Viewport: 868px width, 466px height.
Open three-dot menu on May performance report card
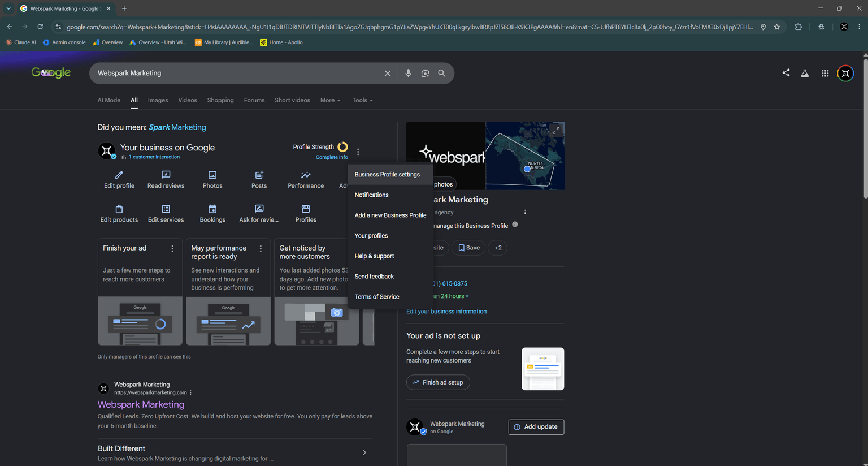(261, 248)
